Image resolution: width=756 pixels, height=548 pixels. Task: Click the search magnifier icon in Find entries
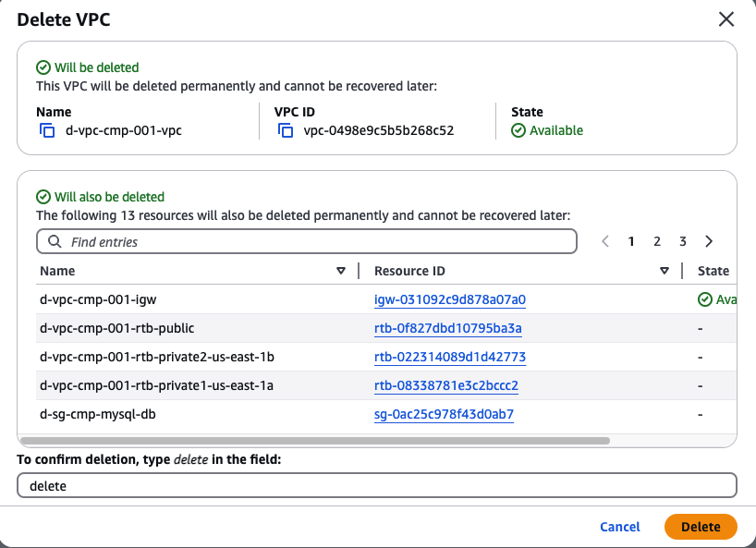pyautogui.click(x=55, y=242)
